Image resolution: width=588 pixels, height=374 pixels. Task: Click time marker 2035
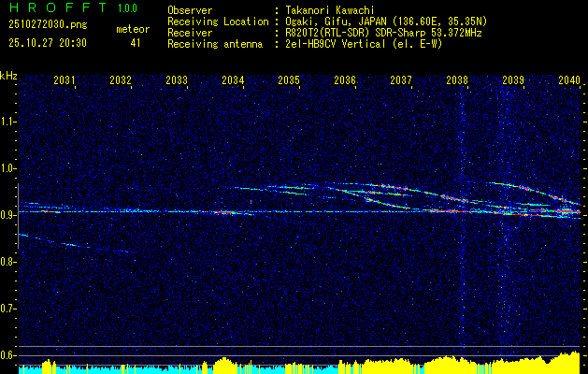point(289,79)
